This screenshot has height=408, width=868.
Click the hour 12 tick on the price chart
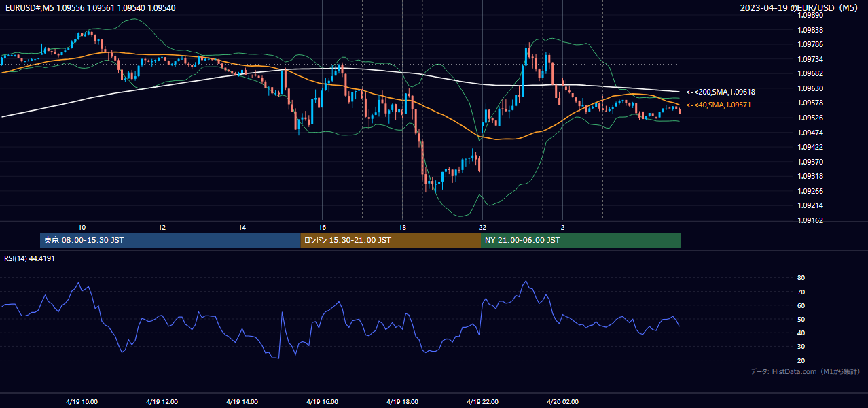[x=162, y=227]
